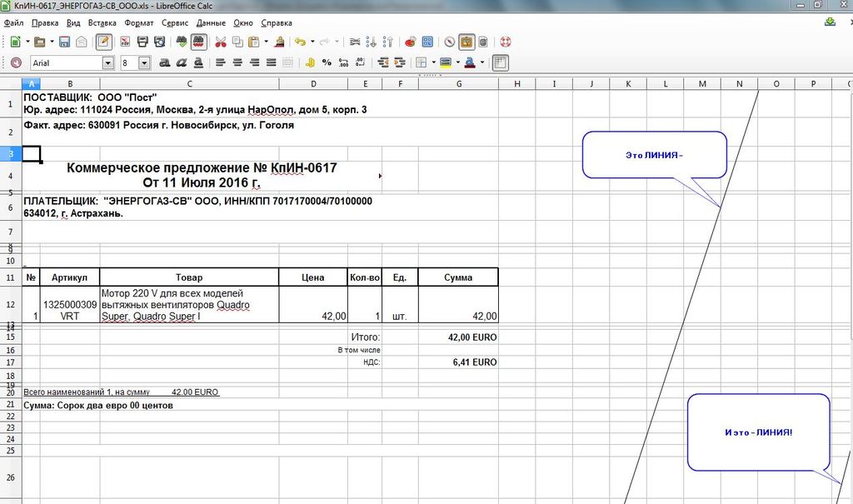
Task: Select column G header
Action: tap(459, 84)
